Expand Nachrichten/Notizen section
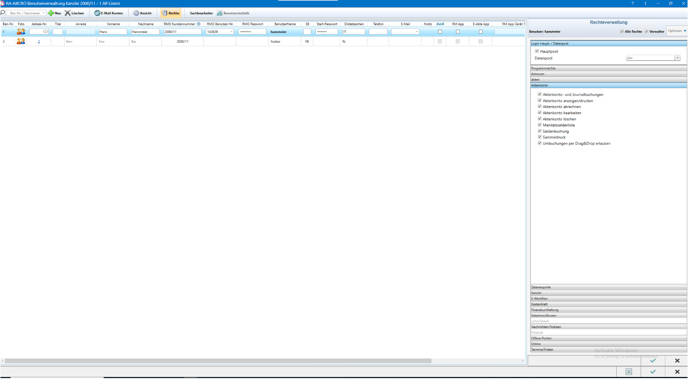This screenshot has width=688, height=379. coord(609,327)
